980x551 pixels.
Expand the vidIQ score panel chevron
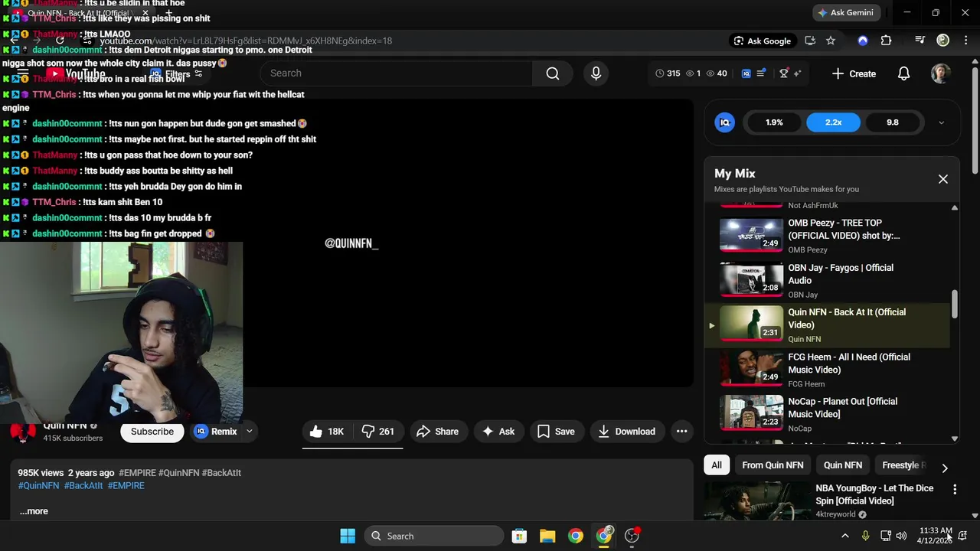coord(941,122)
